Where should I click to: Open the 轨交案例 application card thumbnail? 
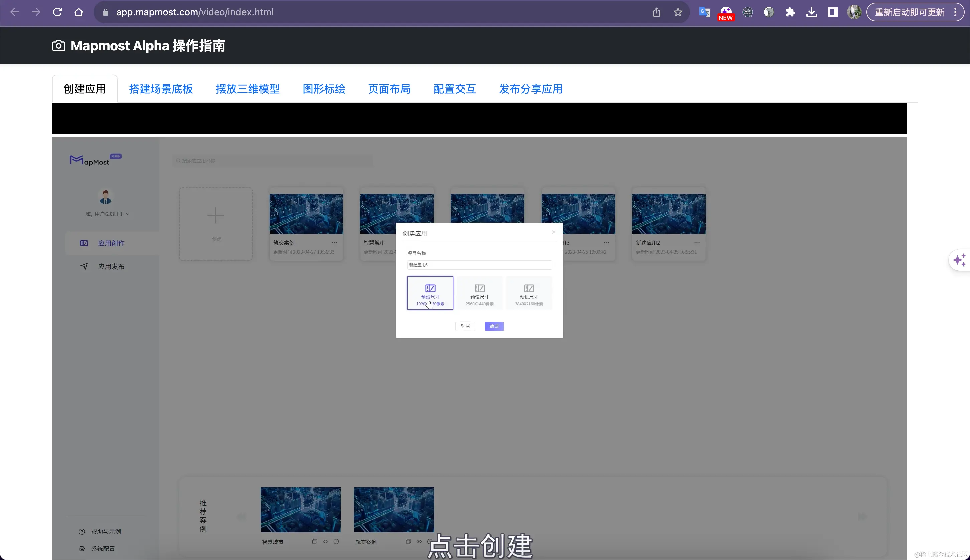[306, 214]
